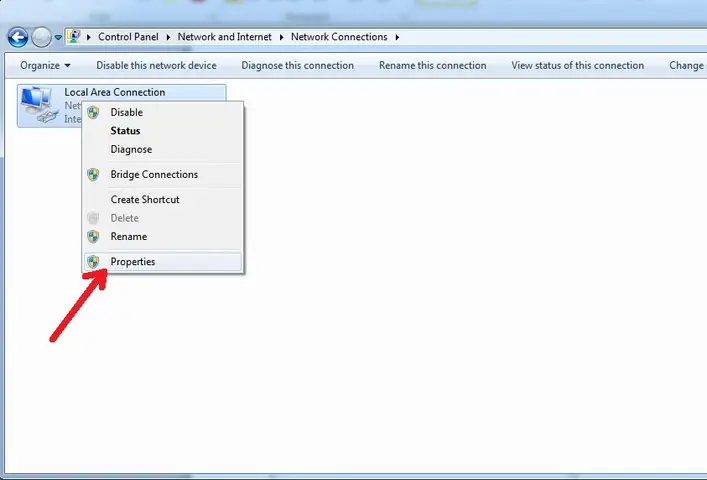This screenshot has height=480, width=707.
Task: Click the greyed Forward navigation button
Action: [x=41, y=37]
